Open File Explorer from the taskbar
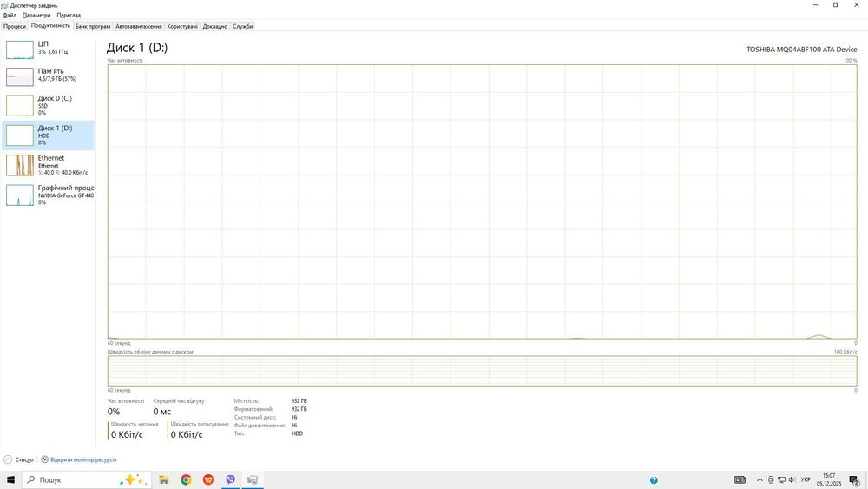This screenshot has height=489, width=868. tap(164, 479)
